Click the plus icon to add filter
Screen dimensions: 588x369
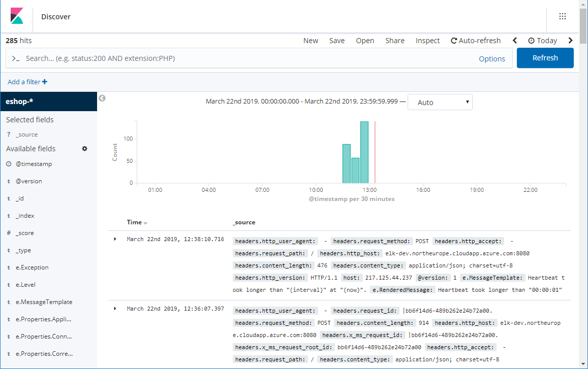[x=45, y=82]
